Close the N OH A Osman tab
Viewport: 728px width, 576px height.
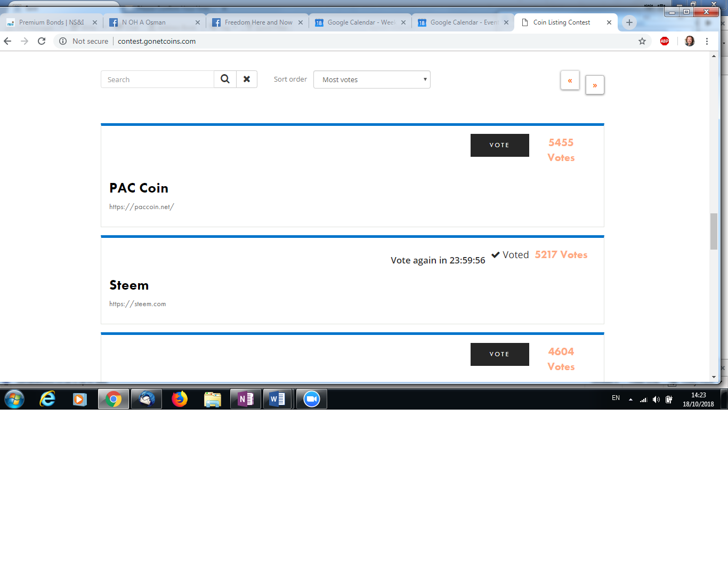tap(198, 22)
